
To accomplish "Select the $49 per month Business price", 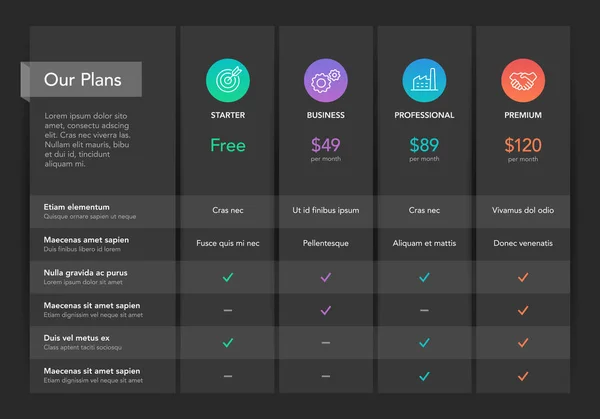I will pos(326,149).
